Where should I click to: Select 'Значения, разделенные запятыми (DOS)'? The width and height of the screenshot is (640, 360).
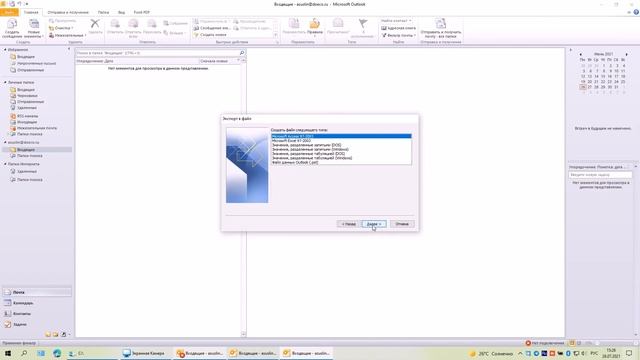point(341,145)
